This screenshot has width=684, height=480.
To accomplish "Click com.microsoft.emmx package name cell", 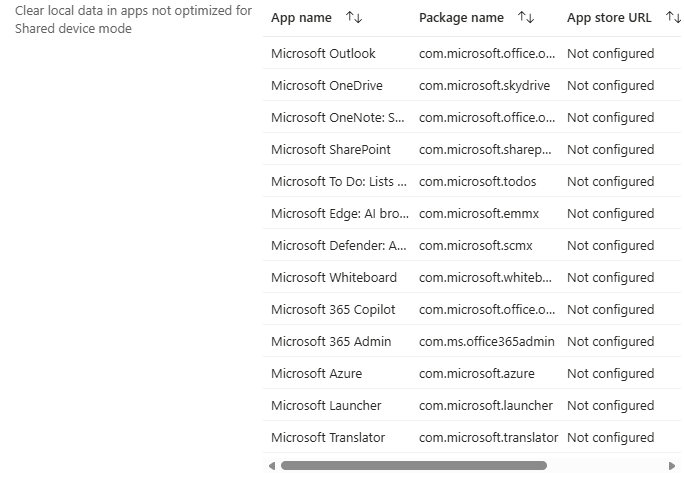I will coord(476,214).
